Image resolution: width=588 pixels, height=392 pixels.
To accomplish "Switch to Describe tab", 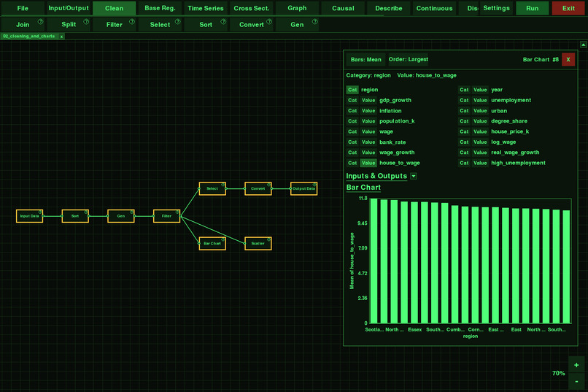I will click(x=389, y=8).
